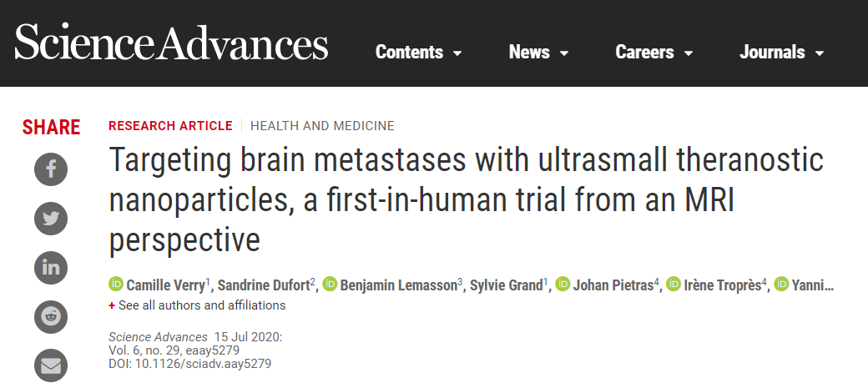The height and width of the screenshot is (388, 868).
Task: Click the article title heading
Action: [466, 199]
